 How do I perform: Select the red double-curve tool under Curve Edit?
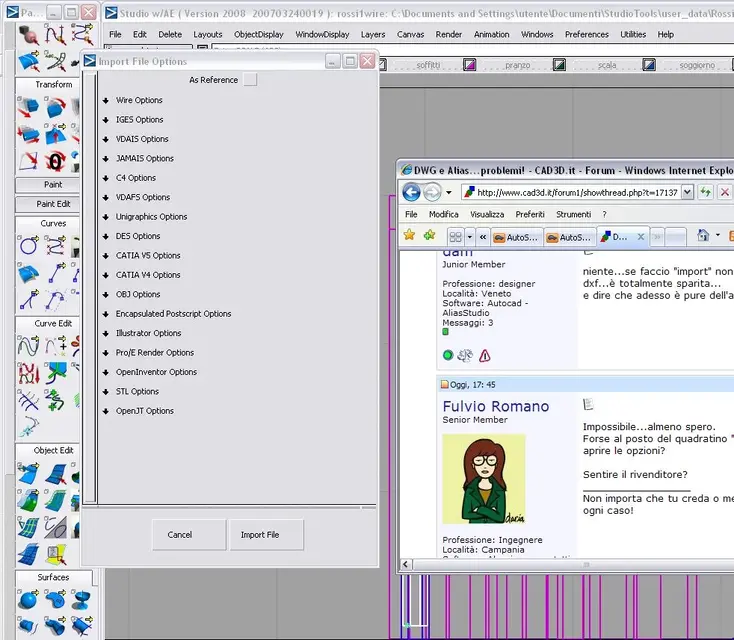click(29, 373)
